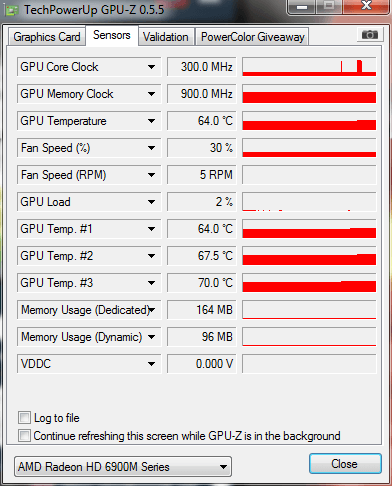Expand the Memory Usage (Dynamic) dropdown
Viewport: 392px width, 486px height.
pyautogui.click(x=152, y=337)
